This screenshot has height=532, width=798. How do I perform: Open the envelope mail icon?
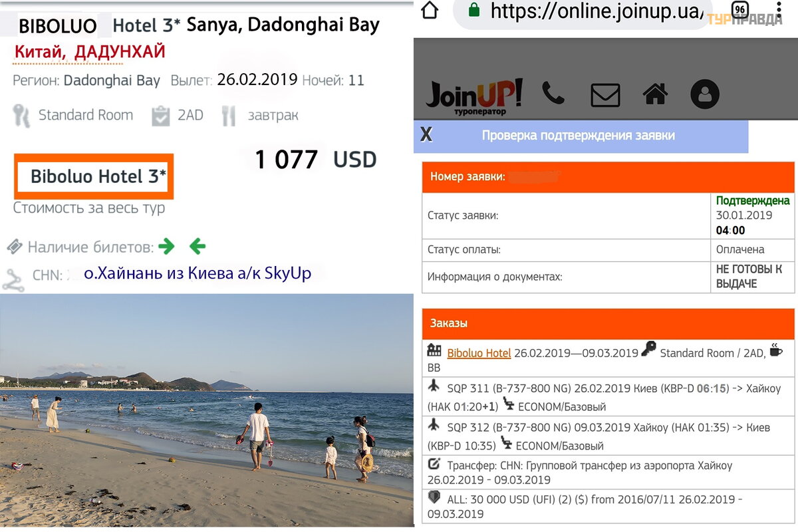[x=605, y=94]
